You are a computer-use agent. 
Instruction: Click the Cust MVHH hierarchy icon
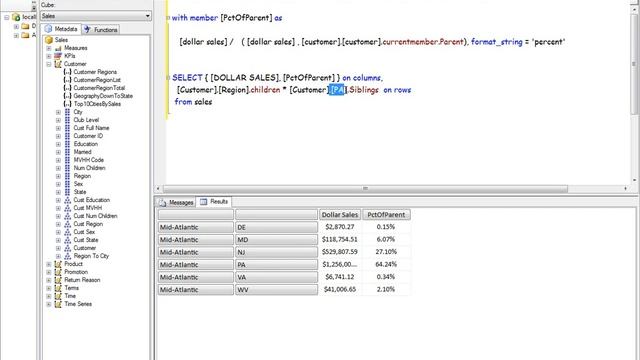[x=67, y=208]
